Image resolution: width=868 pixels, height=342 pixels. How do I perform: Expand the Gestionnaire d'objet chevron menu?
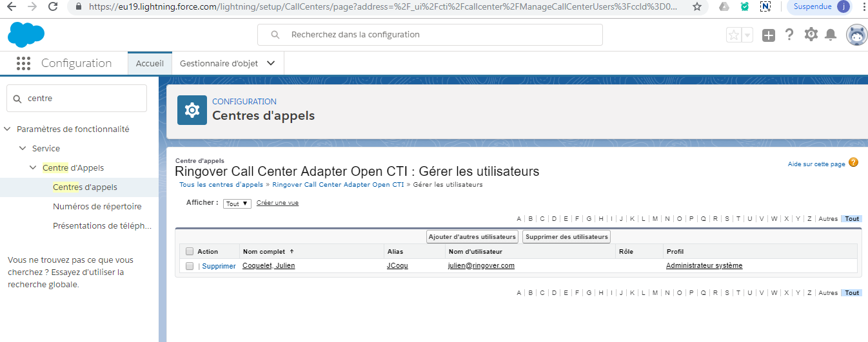point(271,63)
